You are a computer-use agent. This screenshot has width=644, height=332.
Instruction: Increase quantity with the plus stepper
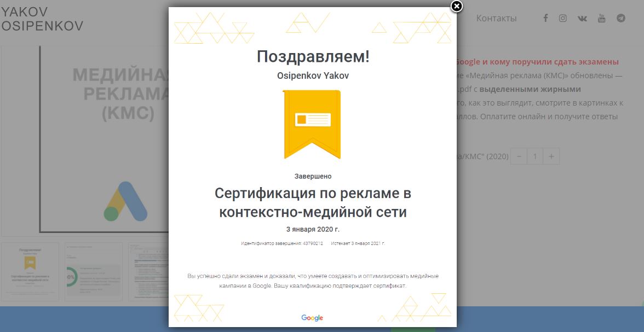[550, 156]
